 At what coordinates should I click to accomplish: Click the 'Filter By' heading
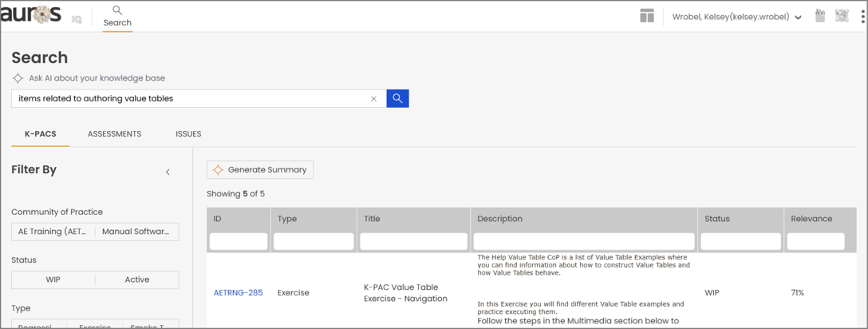(x=34, y=169)
